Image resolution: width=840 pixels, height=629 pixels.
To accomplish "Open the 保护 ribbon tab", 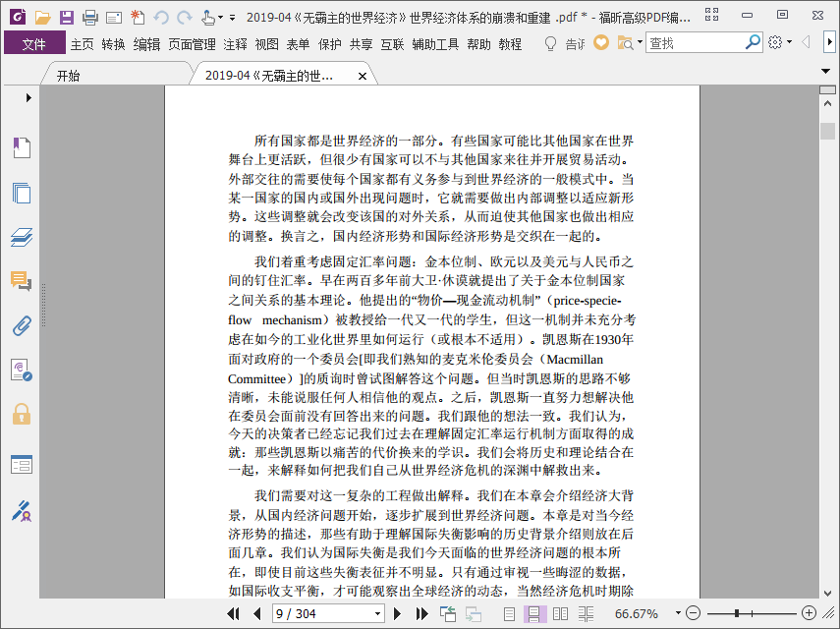I will [x=329, y=44].
